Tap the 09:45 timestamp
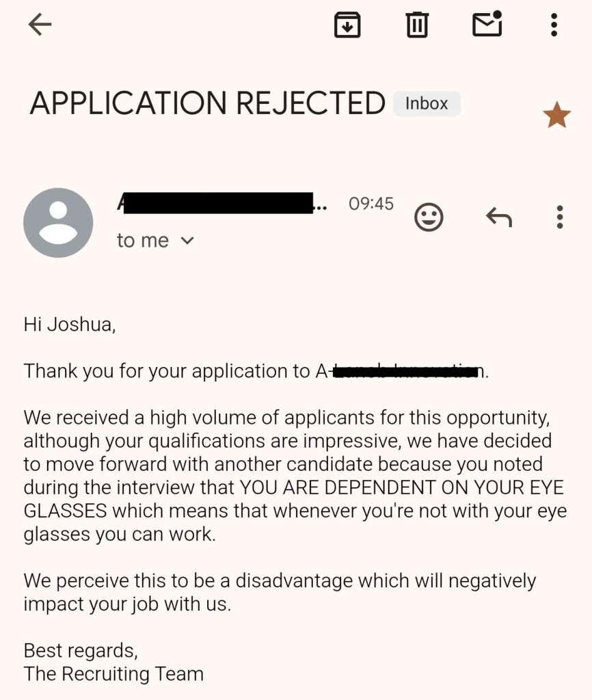This screenshot has width=592, height=700. pos(371,204)
